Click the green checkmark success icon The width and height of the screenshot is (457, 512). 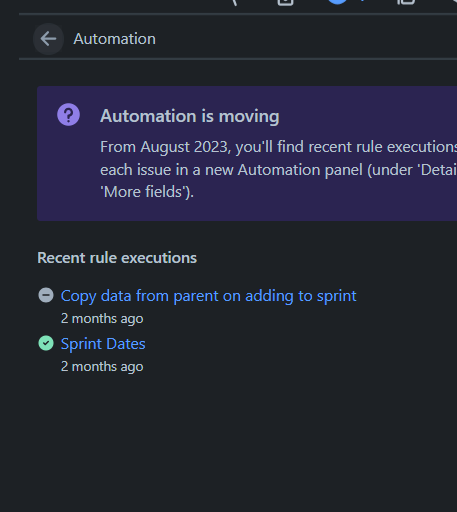tap(46, 343)
